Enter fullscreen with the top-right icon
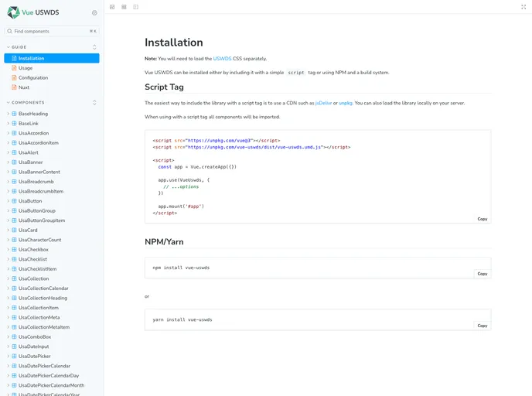 point(523,7)
